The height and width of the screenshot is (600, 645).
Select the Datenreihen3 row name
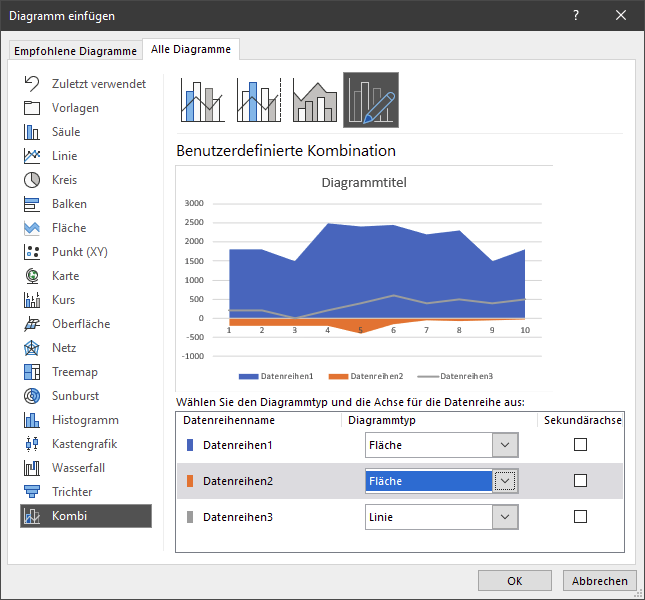click(x=238, y=517)
